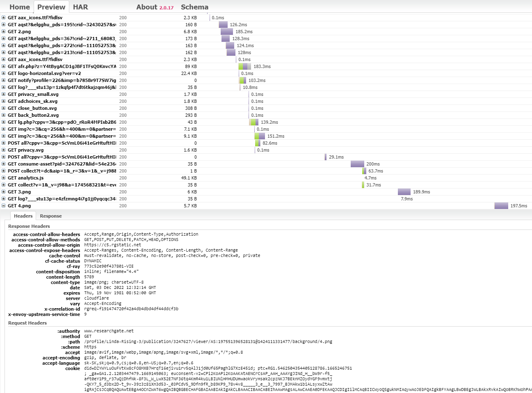Screen dimensions: 532x393
Task: Click plus icon beside GET 3.png
Action: [4, 192]
